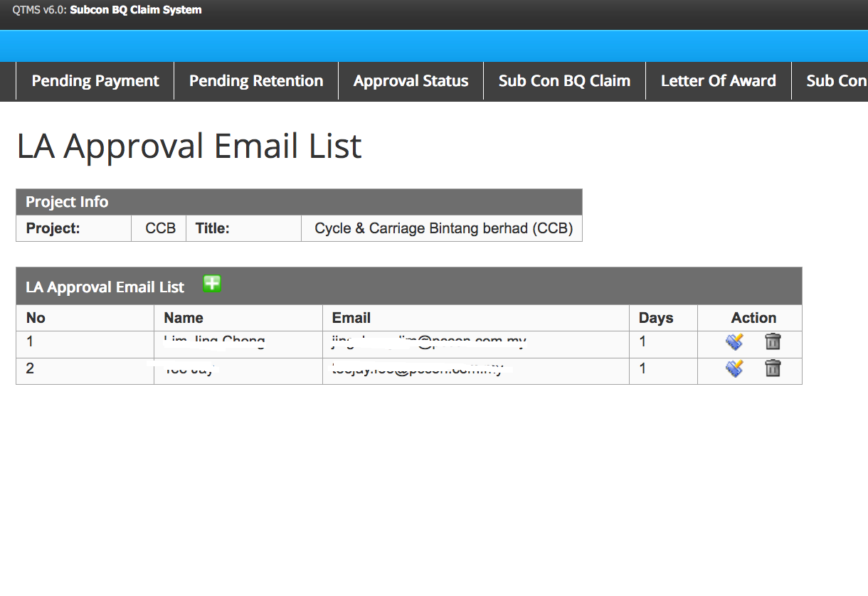Edit the first row approval entry

734,342
